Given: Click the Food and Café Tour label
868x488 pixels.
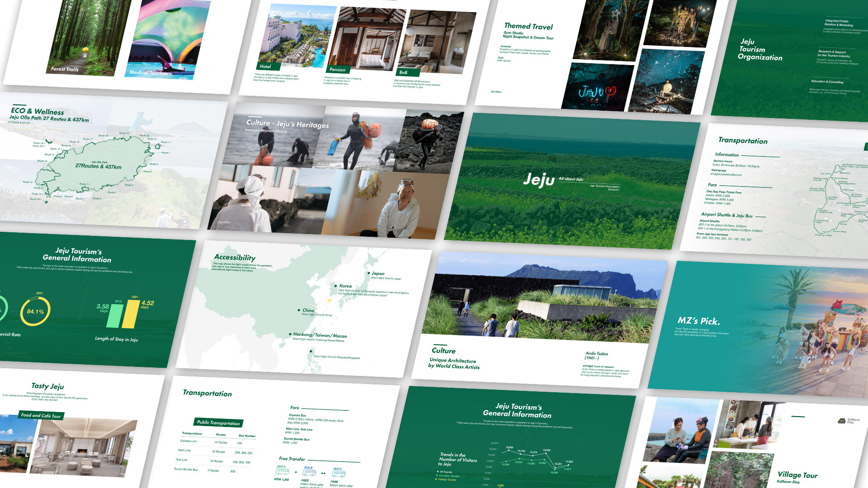Looking at the screenshot, I should pos(41,415).
